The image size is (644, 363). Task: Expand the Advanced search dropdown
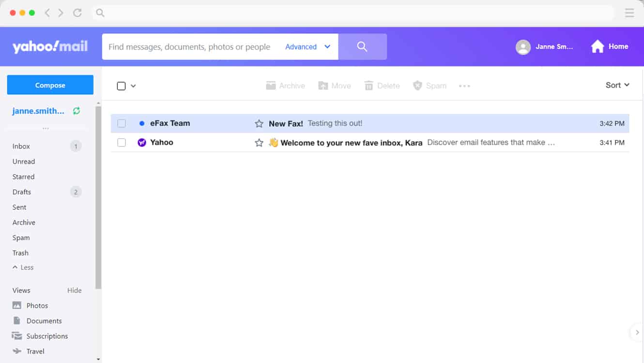pyautogui.click(x=307, y=46)
